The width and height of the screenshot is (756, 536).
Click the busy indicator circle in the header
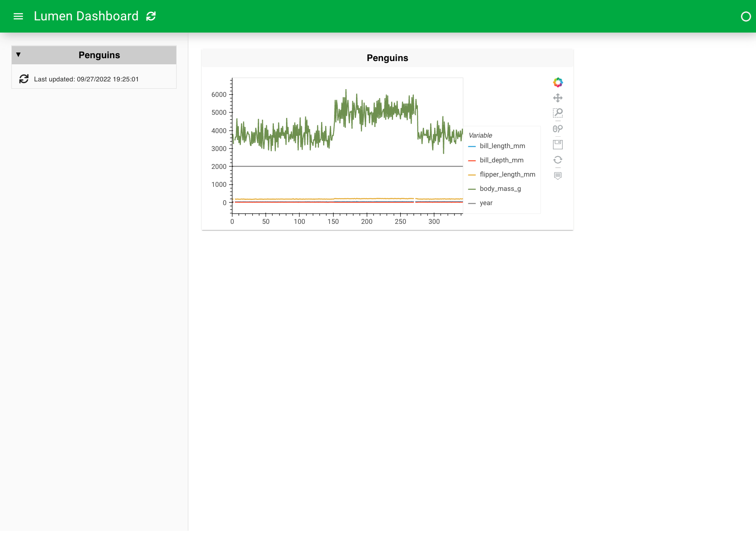(x=747, y=17)
